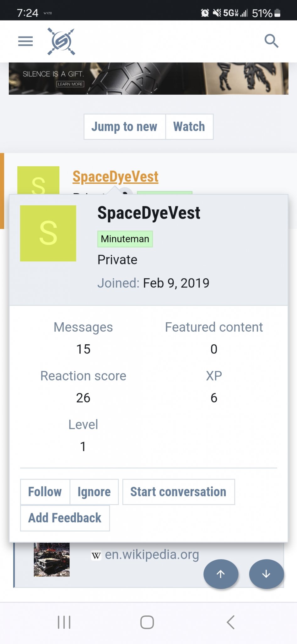Open the en.wikipedia.org link preview

152,555
